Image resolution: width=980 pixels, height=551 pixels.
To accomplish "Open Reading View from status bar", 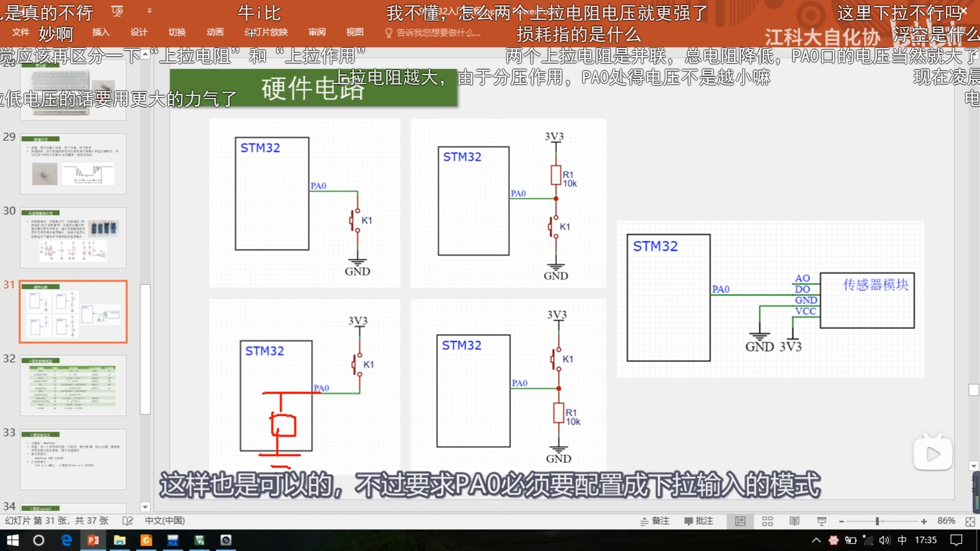I will pos(794,521).
